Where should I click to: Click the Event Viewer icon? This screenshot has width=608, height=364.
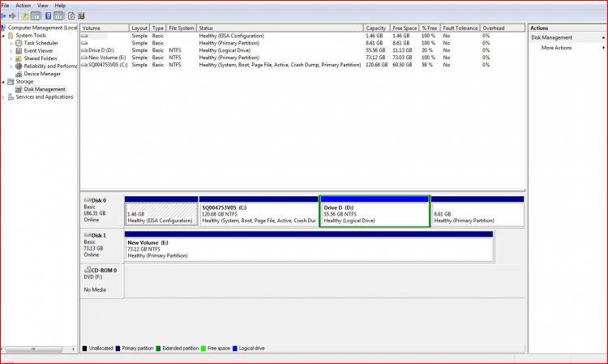click(19, 51)
